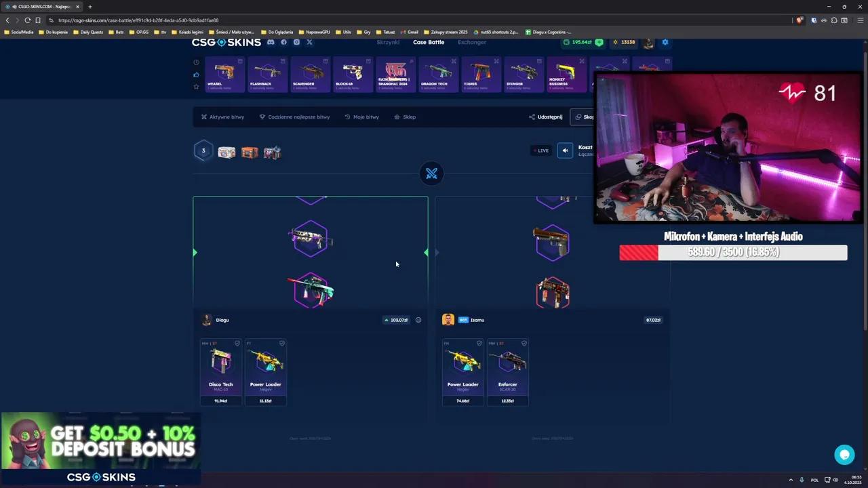Expand the SocialMedia bookmark folder
868x488 pixels.
[x=18, y=32]
